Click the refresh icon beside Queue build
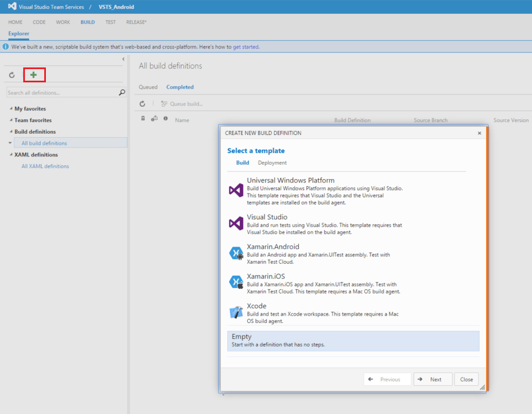Screen dimensions: 532x414 143,104
